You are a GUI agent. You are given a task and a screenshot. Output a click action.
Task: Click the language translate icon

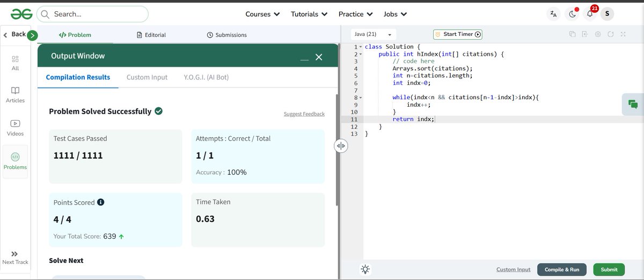click(x=553, y=14)
